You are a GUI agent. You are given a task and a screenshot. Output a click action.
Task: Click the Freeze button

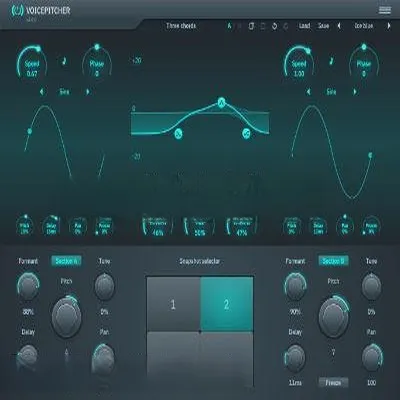(x=333, y=383)
